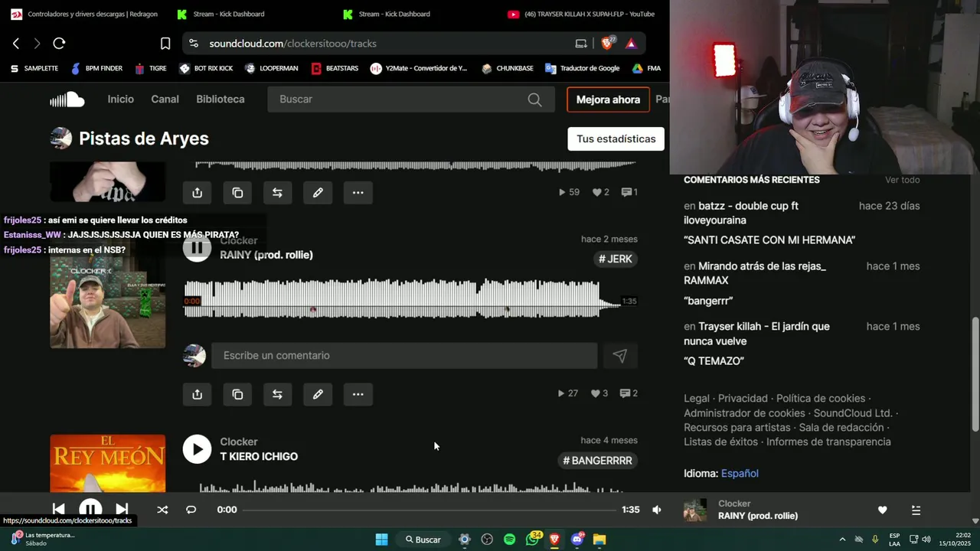This screenshot has width=980, height=551.
Task: Click repost icon on track with 59 plays
Action: (277, 193)
